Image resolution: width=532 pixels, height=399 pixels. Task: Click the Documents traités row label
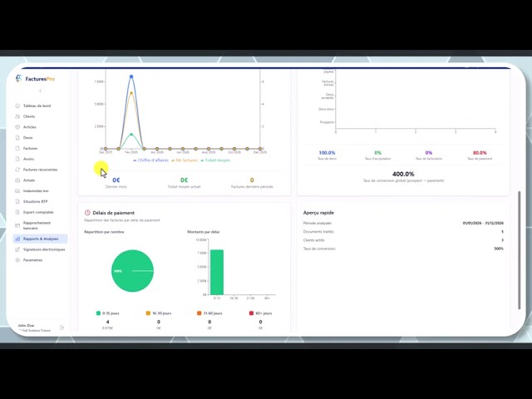tap(318, 232)
